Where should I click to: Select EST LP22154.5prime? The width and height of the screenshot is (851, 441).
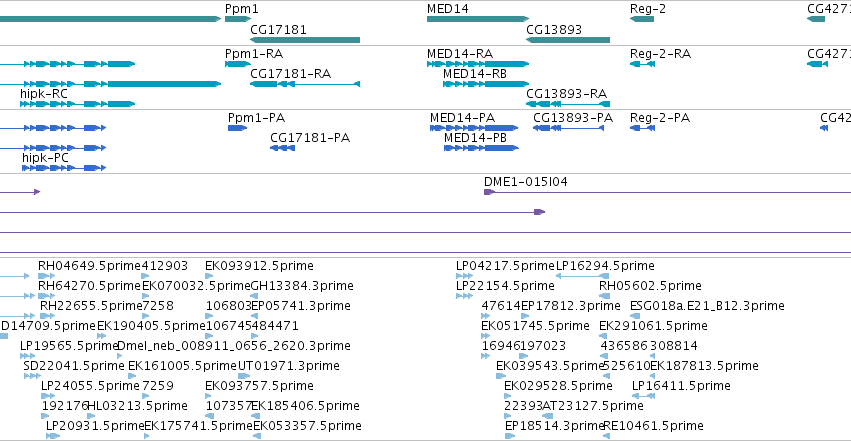(505, 286)
